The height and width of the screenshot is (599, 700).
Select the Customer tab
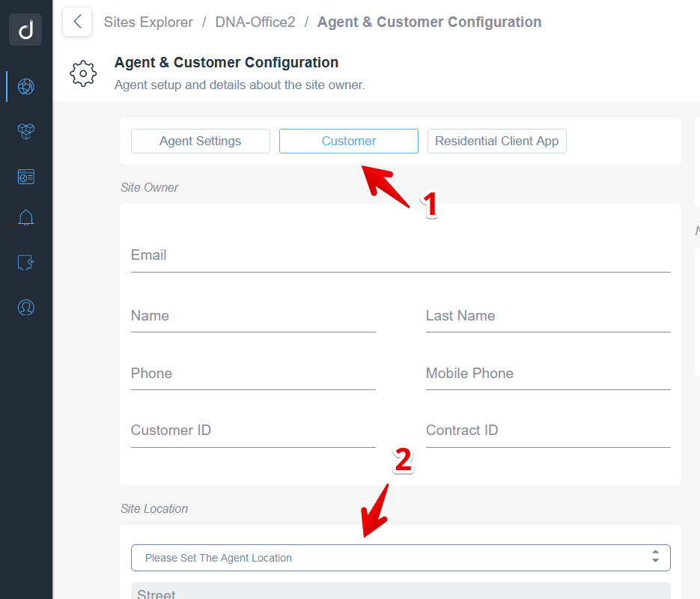click(349, 141)
